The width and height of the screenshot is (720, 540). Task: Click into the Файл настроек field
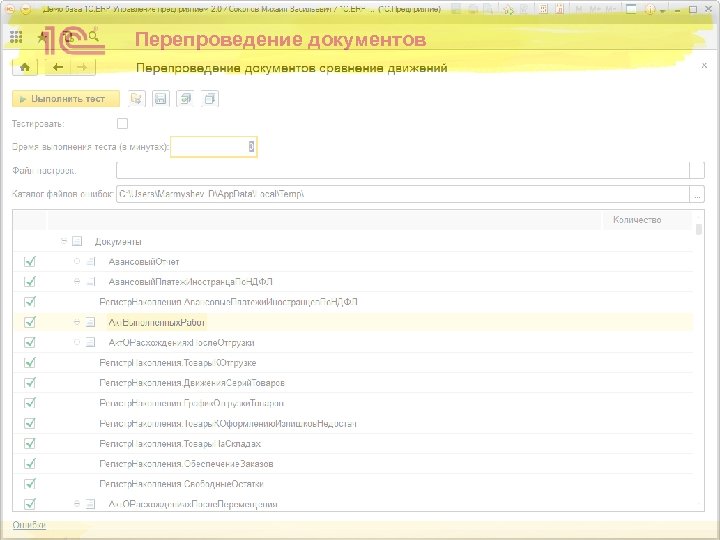(403, 170)
